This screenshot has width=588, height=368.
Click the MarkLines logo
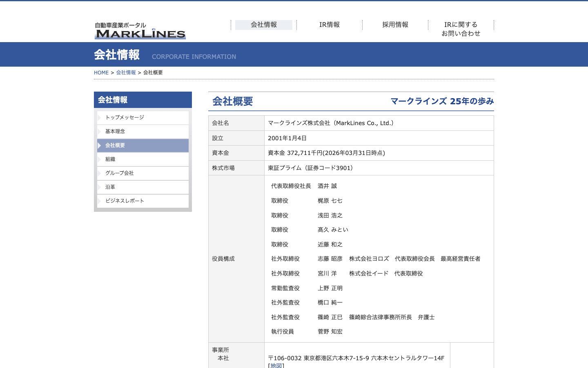click(140, 31)
